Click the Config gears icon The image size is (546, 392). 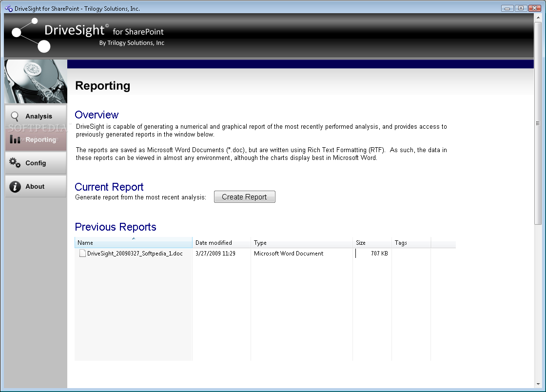15,162
